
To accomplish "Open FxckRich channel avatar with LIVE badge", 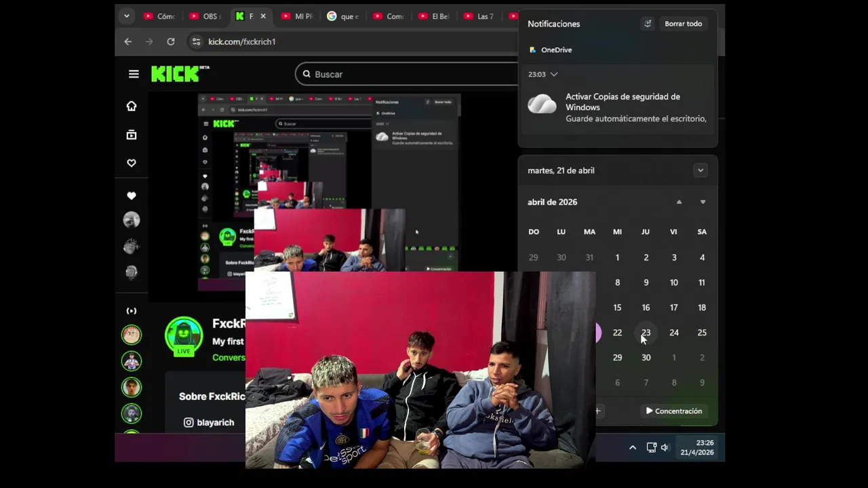I will click(x=184, y=335).
